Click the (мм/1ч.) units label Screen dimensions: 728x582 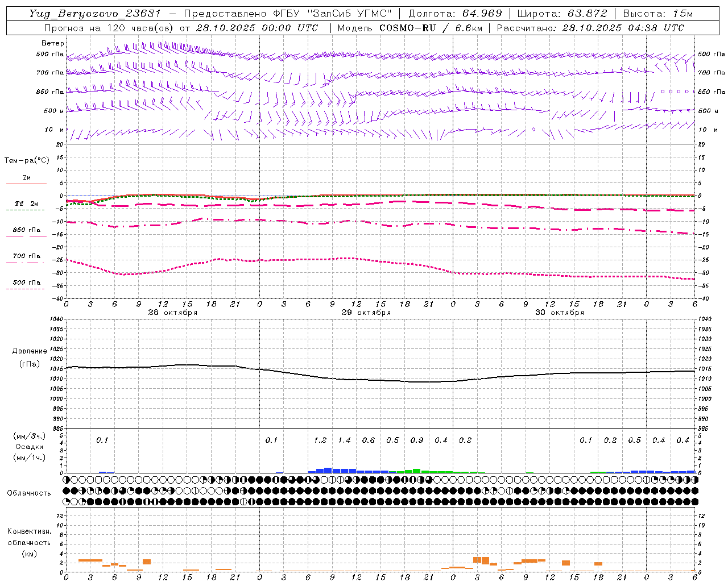[x=30, y=458]
